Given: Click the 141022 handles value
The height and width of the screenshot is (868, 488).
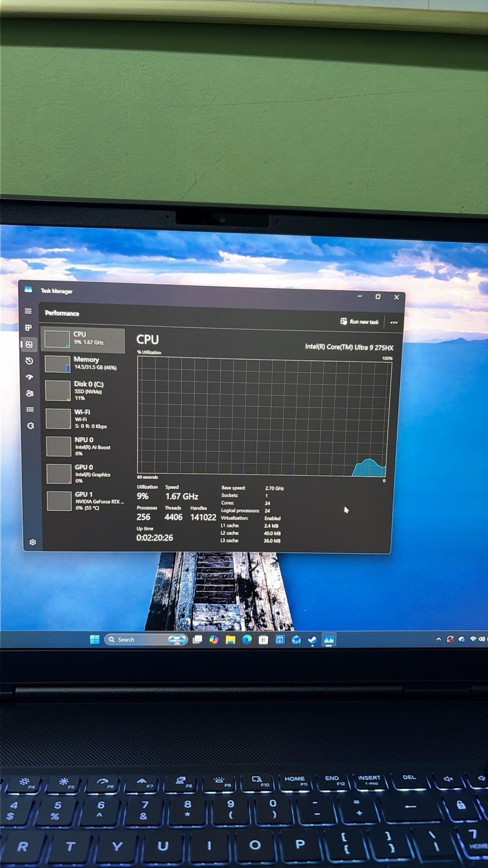Looking at the screenshot, I should point(203,518).
